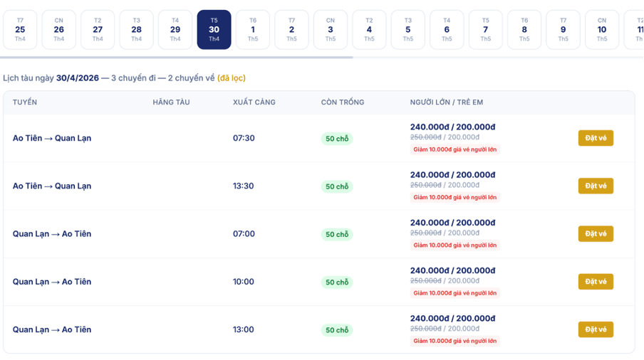The width and height of the screenshot is (644, 360).
Task: Pick the CN 10 Th5 date
Action: [x=602, y=29]
